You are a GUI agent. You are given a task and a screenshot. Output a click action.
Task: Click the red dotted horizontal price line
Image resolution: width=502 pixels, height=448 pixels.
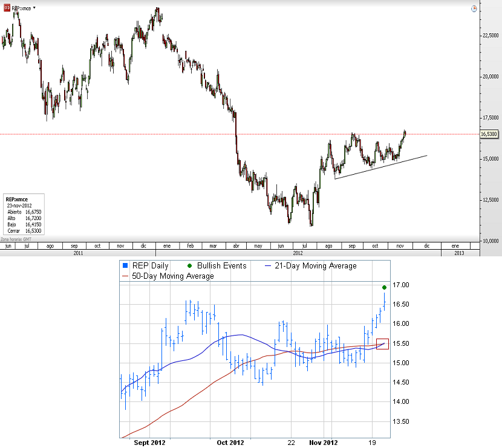click(181, 134)
